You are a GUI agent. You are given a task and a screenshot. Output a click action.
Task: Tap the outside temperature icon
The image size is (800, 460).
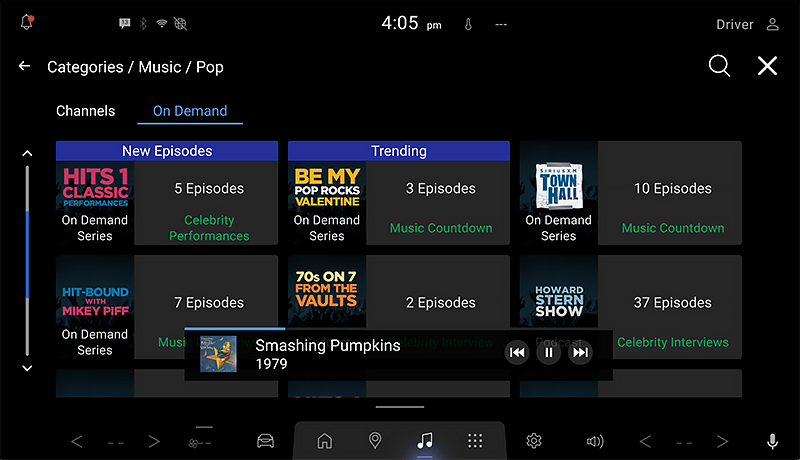(468, 24)
